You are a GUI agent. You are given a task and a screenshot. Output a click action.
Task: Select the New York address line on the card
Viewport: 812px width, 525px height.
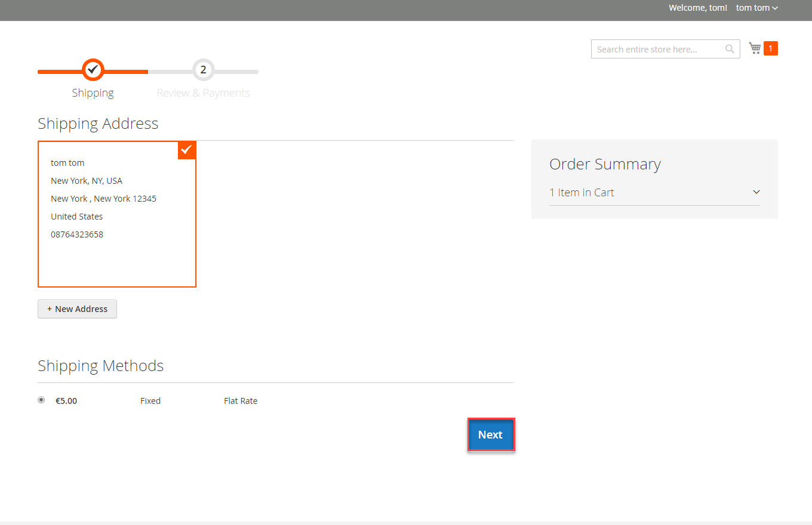[x=87, y=181]
